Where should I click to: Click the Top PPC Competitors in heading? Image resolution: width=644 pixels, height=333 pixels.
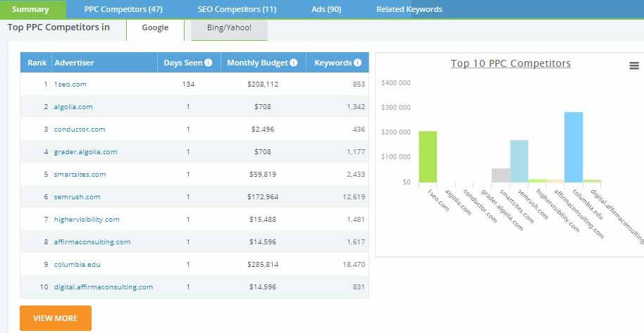coord(58,27)
